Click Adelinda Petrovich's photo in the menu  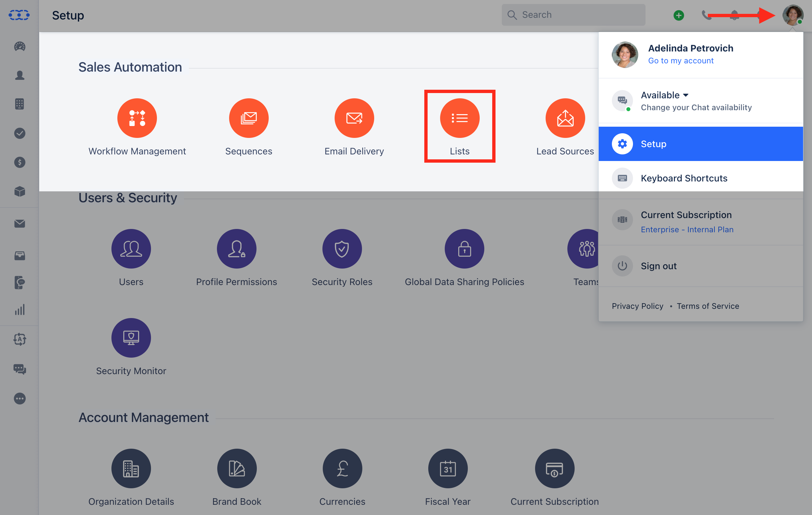[625, 55]
